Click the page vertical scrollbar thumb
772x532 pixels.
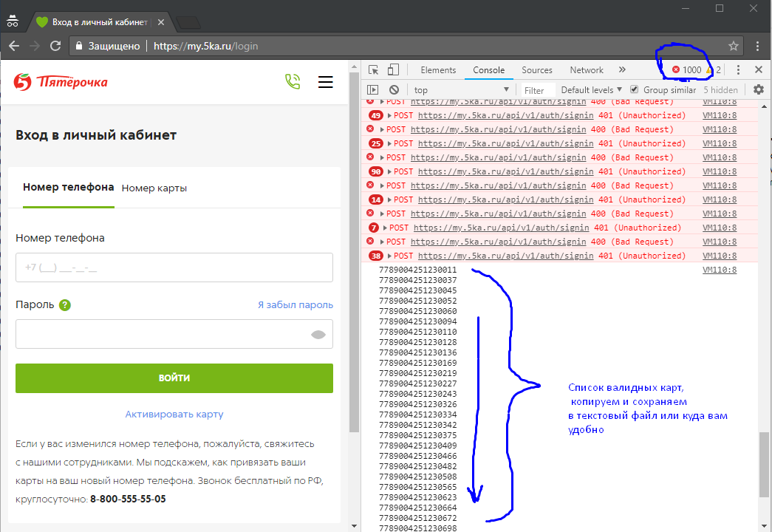tap(354, 251)
